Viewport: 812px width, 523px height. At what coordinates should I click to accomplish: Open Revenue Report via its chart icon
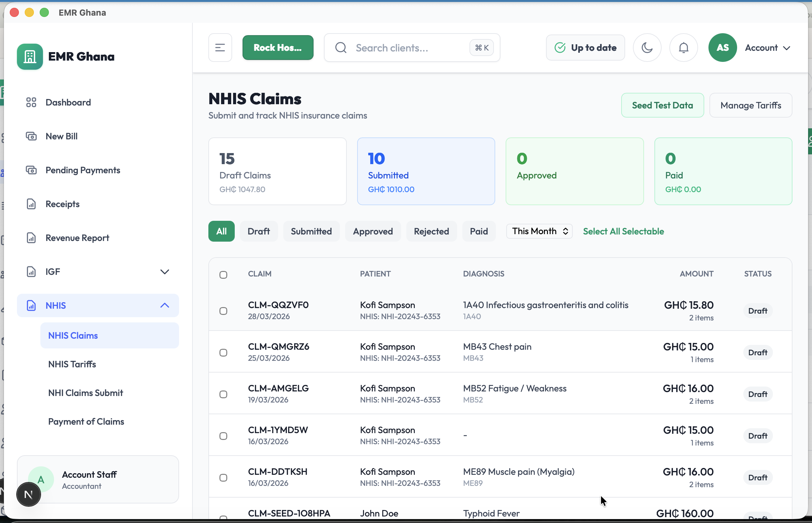coord(32,238)
